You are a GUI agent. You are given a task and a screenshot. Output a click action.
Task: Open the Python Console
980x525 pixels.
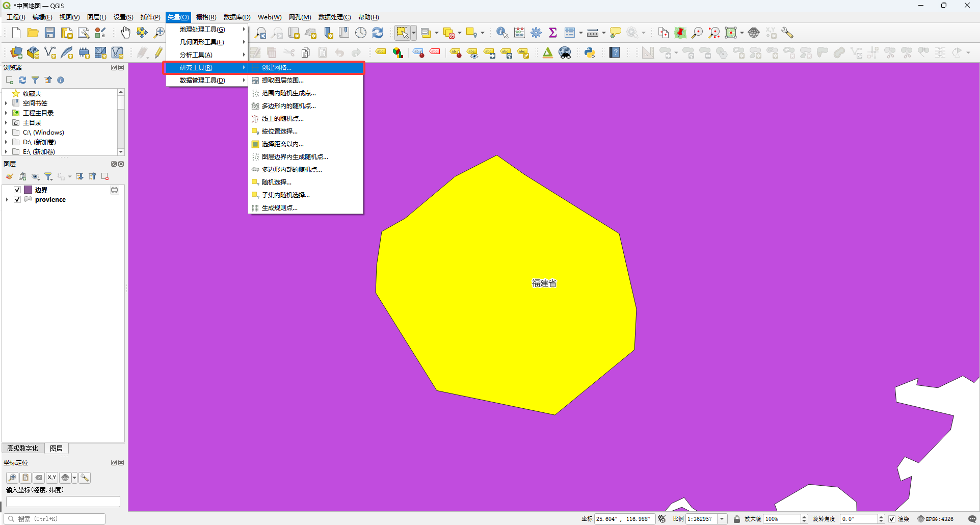pyautogui.click(x=590, y=52)
